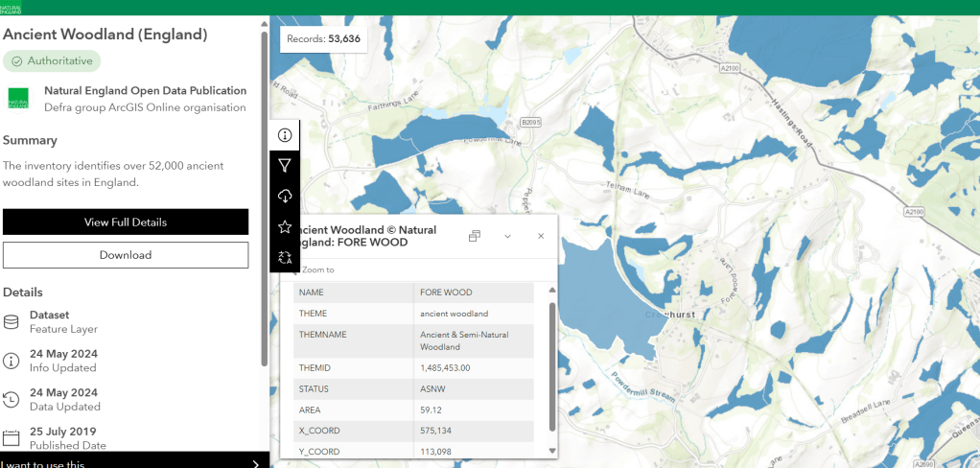Click the popup attribute table scrollbar
Screen dimensions: 980x468
click(551, 364)
